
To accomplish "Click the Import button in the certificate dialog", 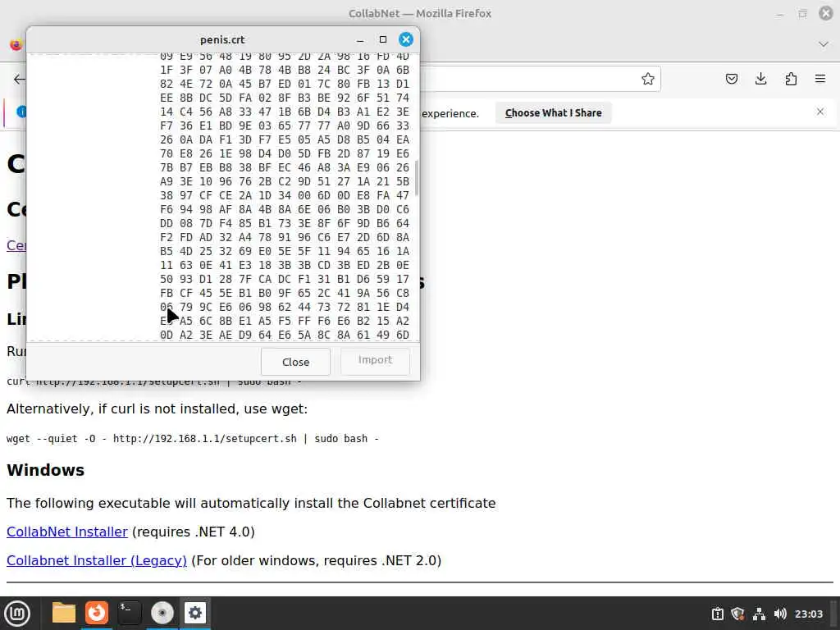I will [x=375, y=360].
